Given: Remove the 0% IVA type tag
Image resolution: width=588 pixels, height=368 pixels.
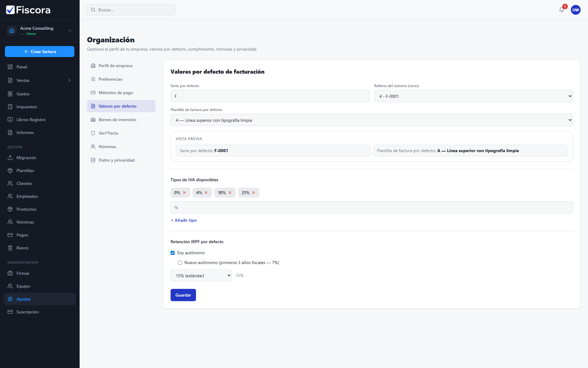Looking at the screenshot, I should (184, 193).
